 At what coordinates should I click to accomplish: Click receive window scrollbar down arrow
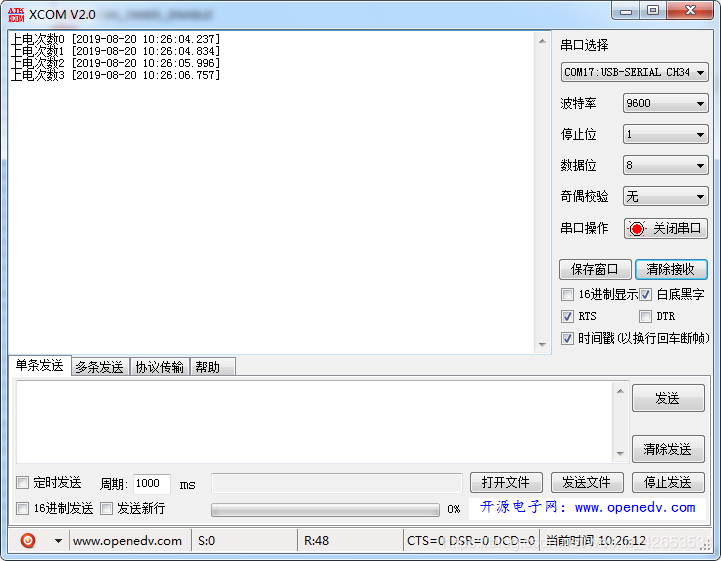point(543,344)
